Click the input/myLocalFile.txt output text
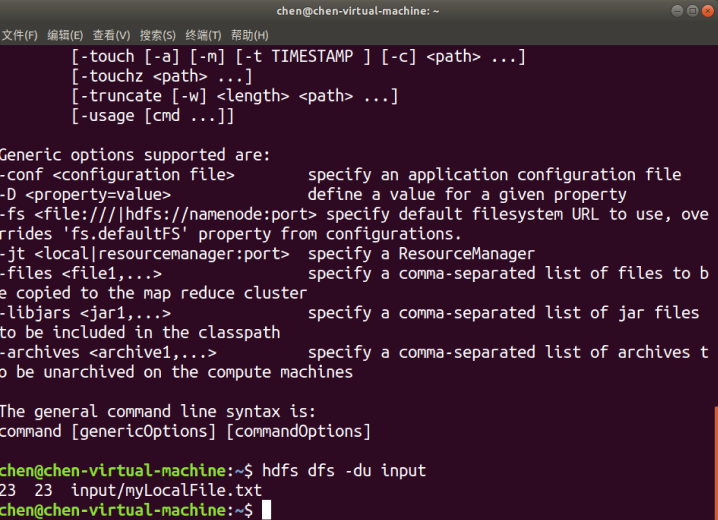 165,490
